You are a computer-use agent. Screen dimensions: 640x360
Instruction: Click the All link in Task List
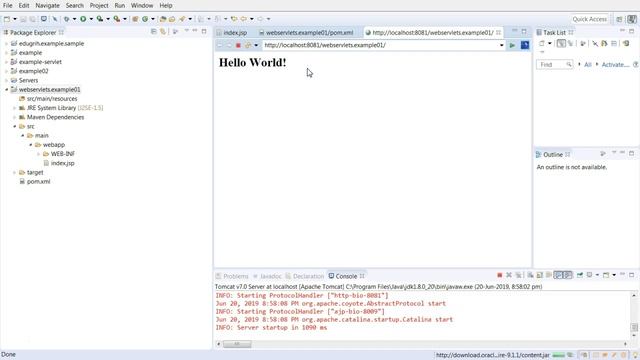point(588,64)
